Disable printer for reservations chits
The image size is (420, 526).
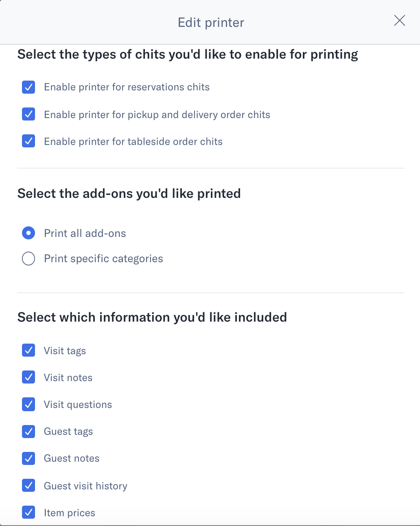point(28,87)
